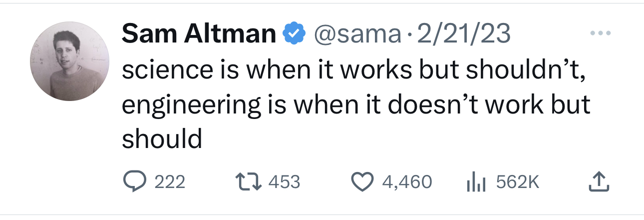Open the @sama handle link

click(356, 34)
